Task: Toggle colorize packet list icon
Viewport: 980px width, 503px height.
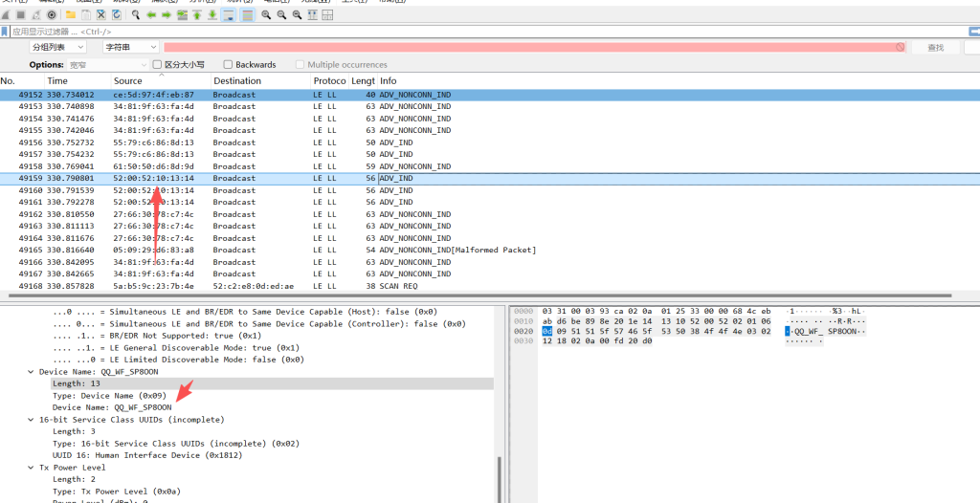Action: click(248, 15)
